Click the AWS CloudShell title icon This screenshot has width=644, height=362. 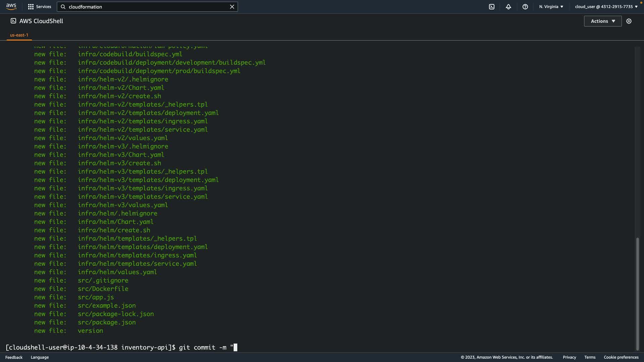click(13, 21)
